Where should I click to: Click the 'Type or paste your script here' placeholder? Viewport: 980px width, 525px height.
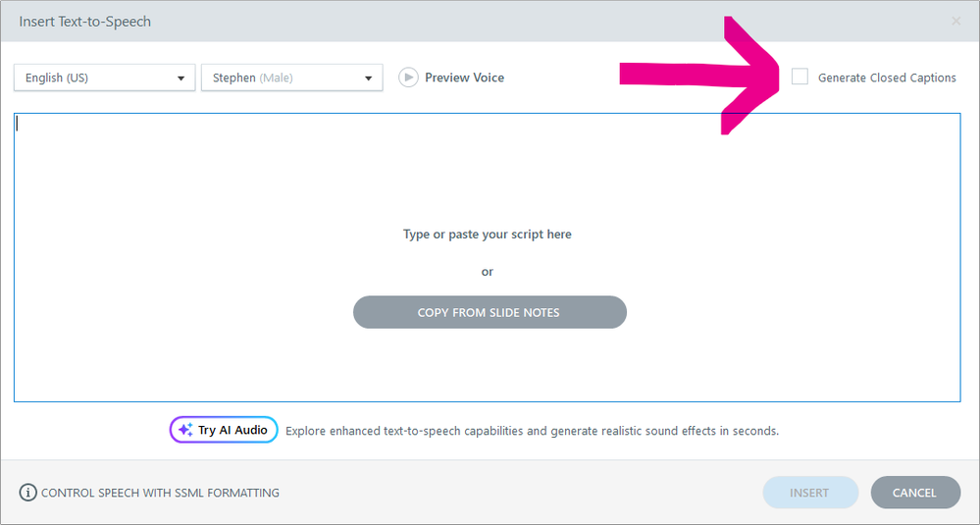click(x=487, y=235)
